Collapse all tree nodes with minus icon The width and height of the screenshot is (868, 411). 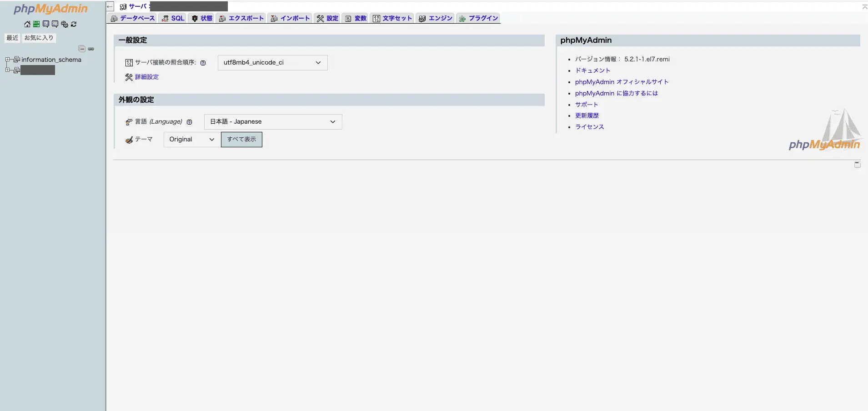[x=82, y=49]
